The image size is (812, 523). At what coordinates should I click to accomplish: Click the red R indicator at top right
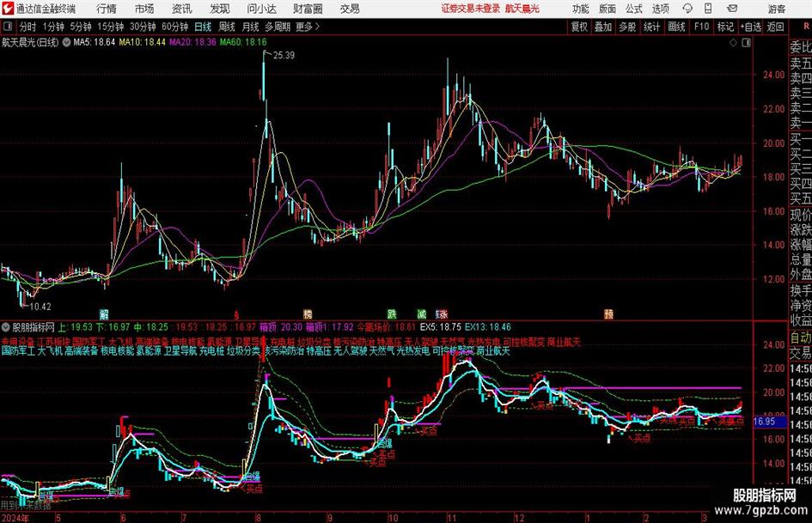coord(806,27)
